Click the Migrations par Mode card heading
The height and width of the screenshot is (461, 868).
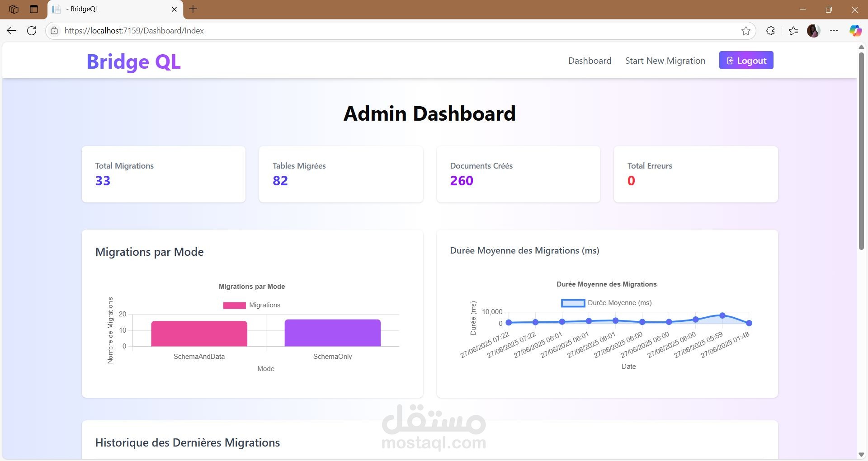[149, 252]
